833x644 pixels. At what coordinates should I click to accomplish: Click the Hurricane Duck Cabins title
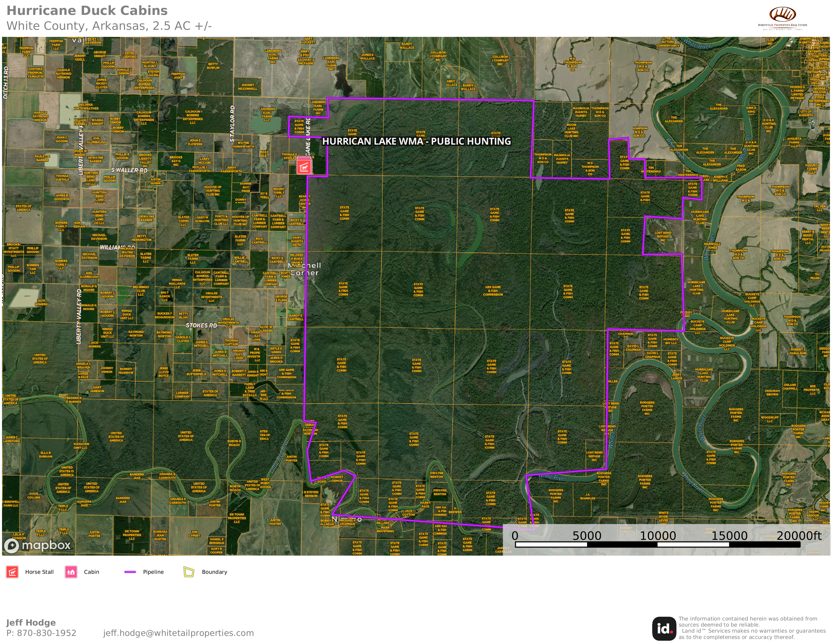tap(87, 11)
